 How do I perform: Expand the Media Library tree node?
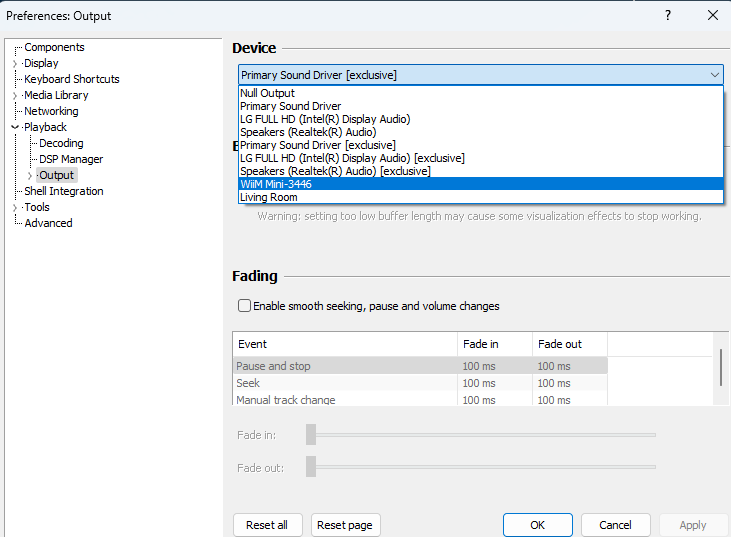pos(15,96)
